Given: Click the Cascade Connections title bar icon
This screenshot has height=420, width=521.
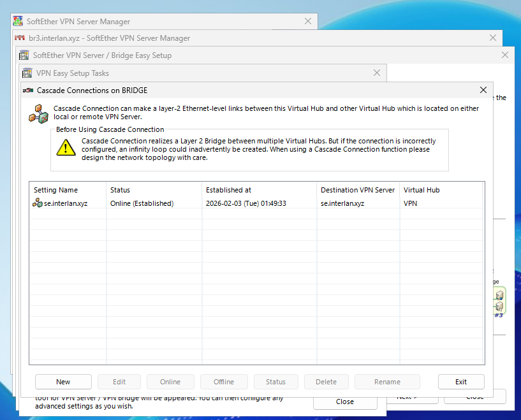Looking at the screenshot, I should [28, 91].
